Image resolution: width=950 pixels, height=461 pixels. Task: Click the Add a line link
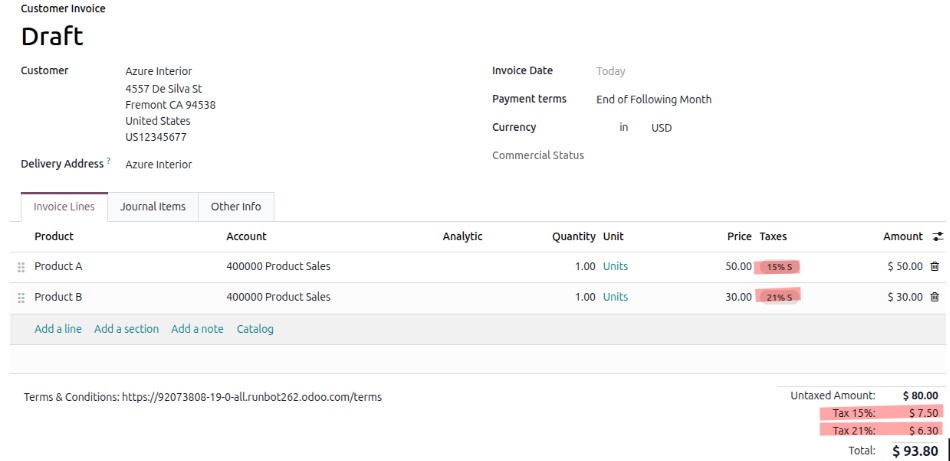58,329
